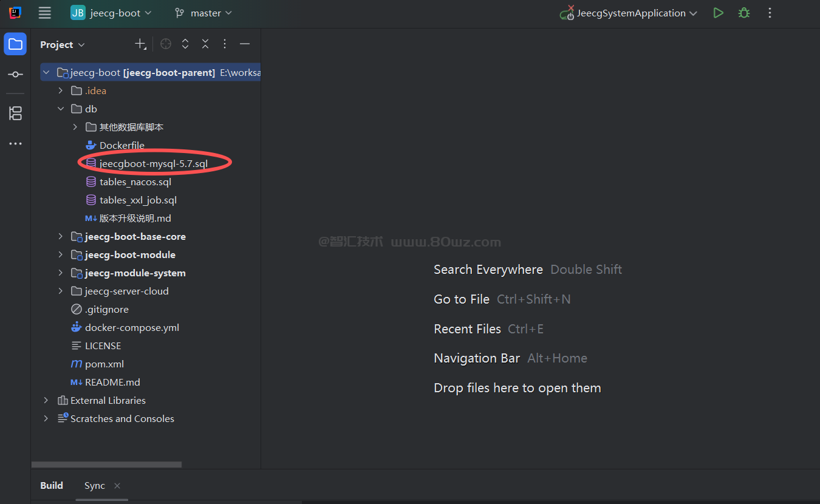
Task: Click the Navigation Bar hint text
Action: pyautogui.click(x=477, y=358)
